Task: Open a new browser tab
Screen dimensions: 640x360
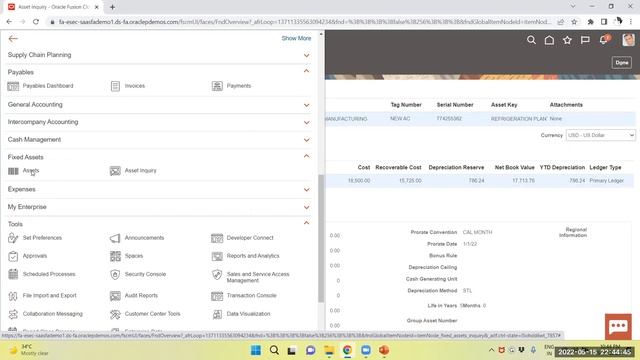Action: [x=112, y=7]
